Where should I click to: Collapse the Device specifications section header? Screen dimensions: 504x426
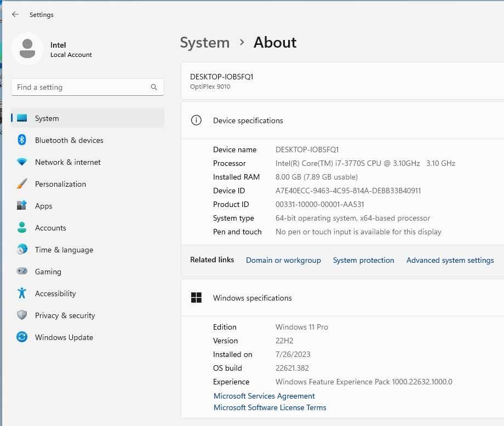342,120
